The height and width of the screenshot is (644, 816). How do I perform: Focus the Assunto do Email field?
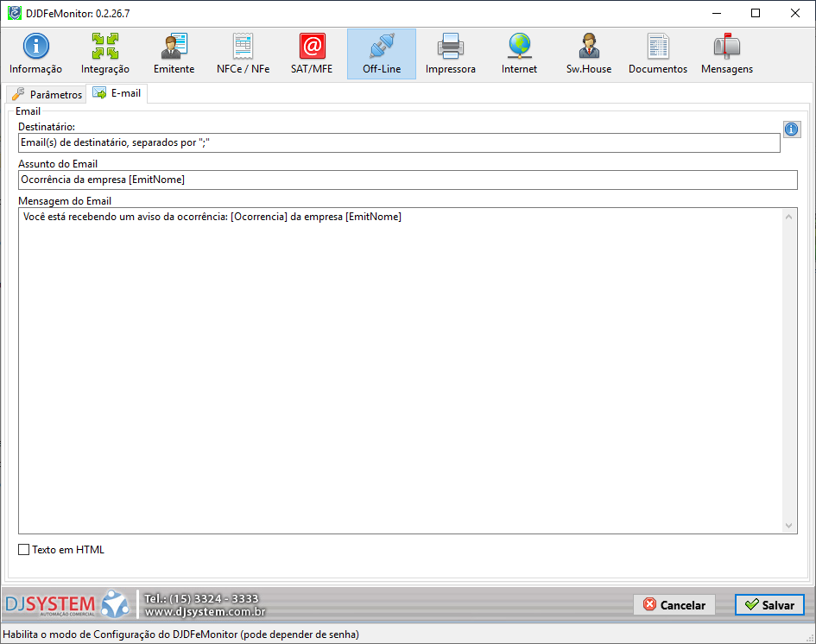[x=407, y=180]
